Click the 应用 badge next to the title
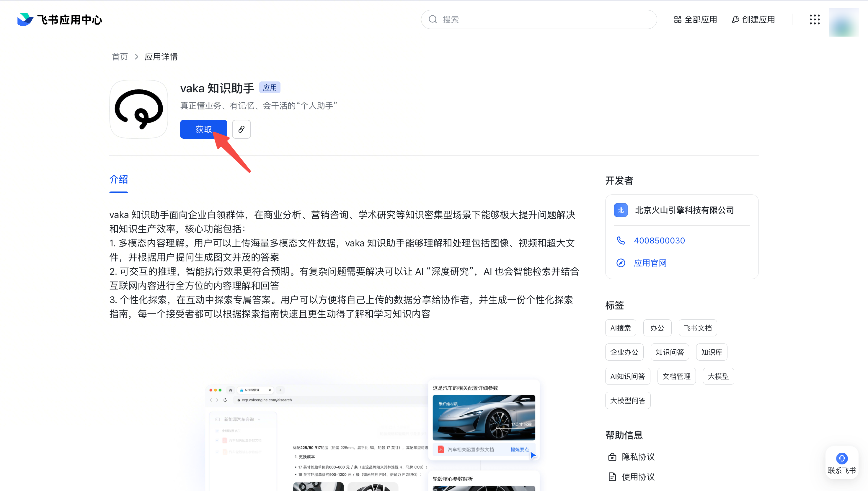Screen dimensions: 868x491 pyautogui.click(x=270, y=88)
